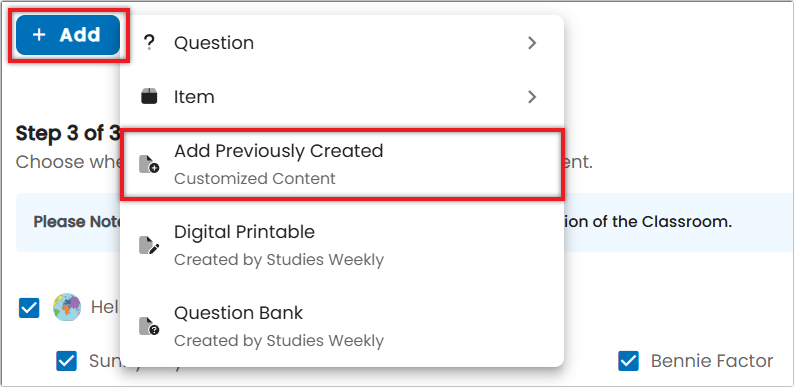Open the Question menu entry
Viewport: 795px width, 388px height.
342,43
